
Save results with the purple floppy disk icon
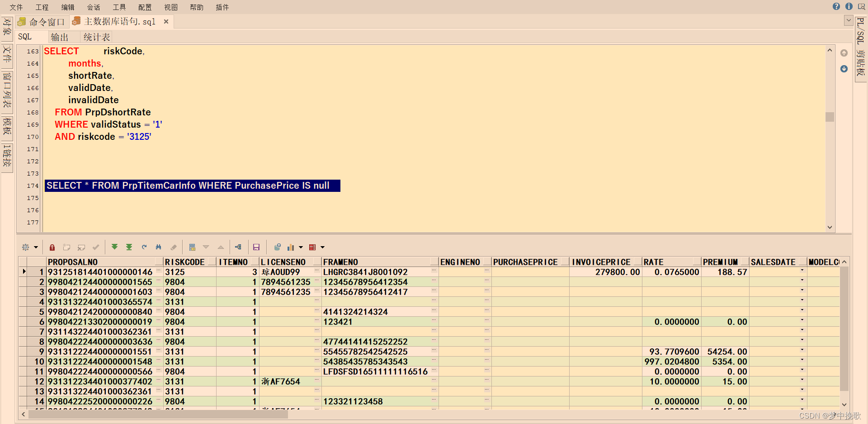[256, 247]
